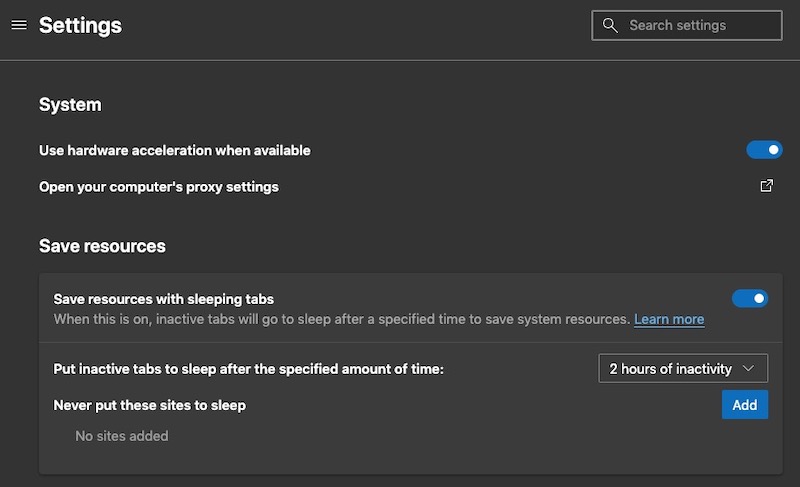The image size is (800, 487).
Task: Select the System section heading
Action: click(x=70, y=105)
